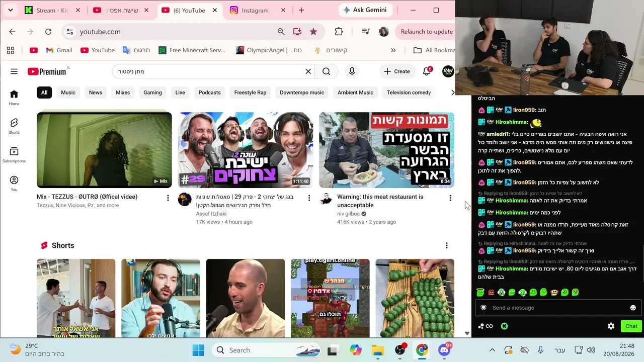644x362 pixels.
Task: Select the Music category chip
Action: coord(68,93)
